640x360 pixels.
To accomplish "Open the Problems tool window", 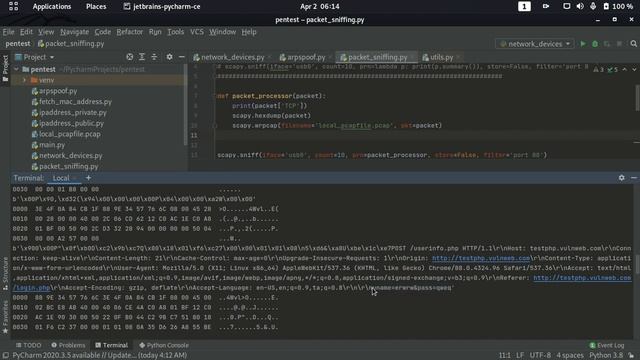I will point(68,345).
